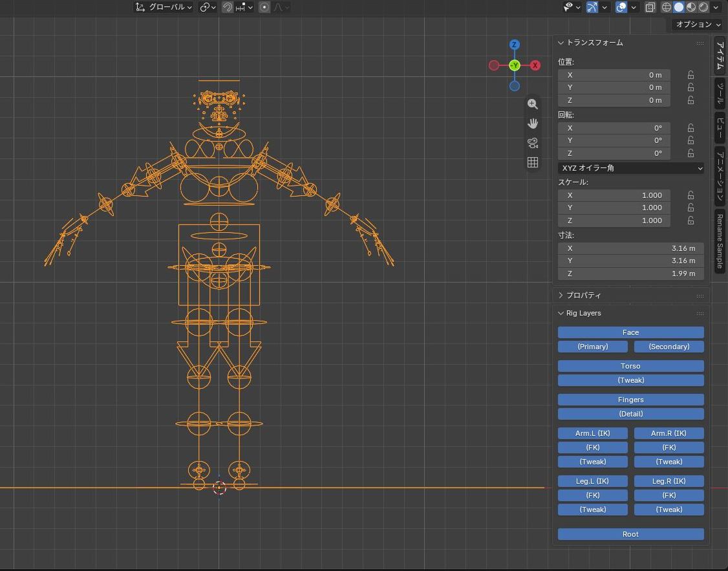Expand the プロパティ panel
The width and height of the screenshot is (728, 571).
click(x=561, y=296)
